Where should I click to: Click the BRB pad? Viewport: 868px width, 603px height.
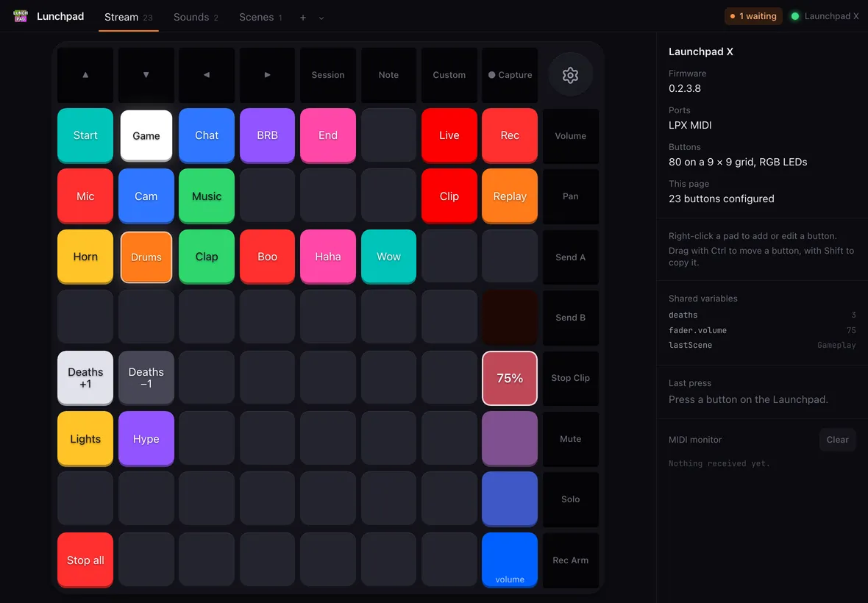267,135
